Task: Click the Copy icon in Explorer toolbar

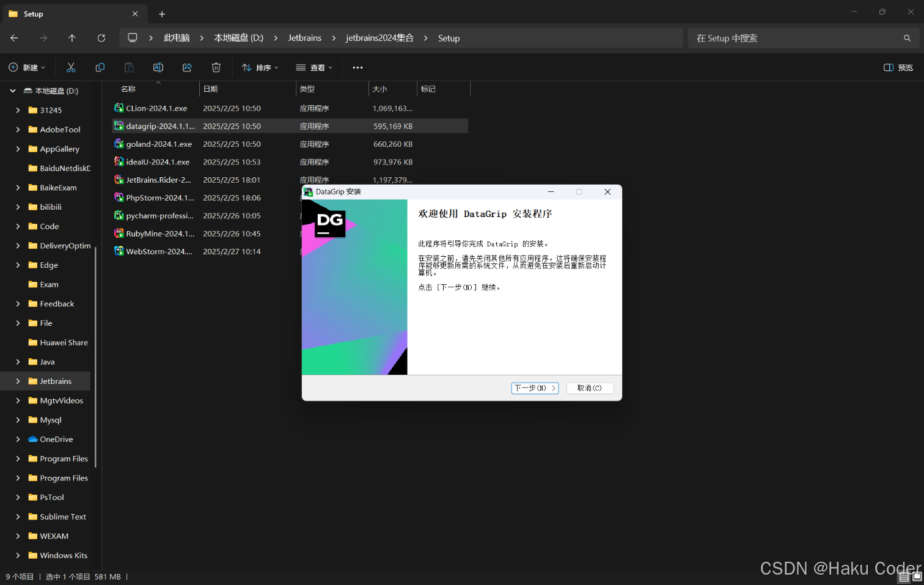Action: pyautogui.click(x=100, y=67)
